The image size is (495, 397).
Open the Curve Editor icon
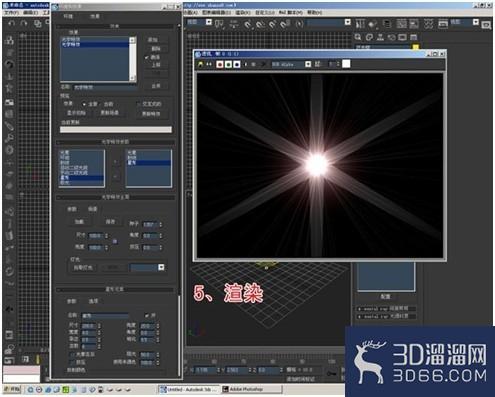coord(401,24)
